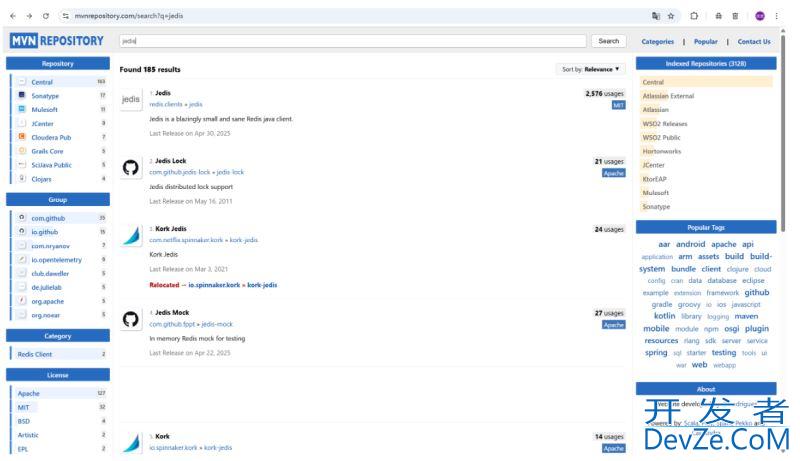Click the Grails Core repository icon
This screenshot has height=461, width=800.
[x=22, y=150]
